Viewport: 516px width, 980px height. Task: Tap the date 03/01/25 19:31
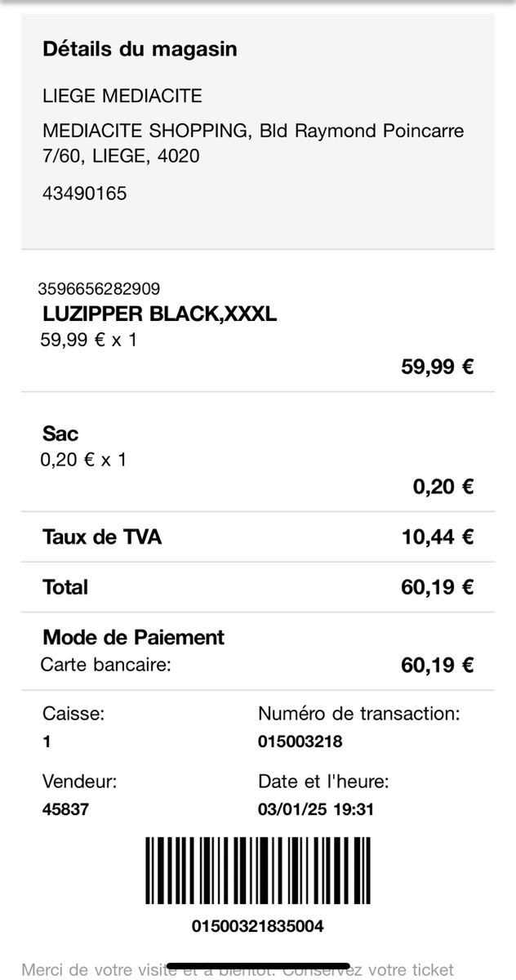pos(315,810)
